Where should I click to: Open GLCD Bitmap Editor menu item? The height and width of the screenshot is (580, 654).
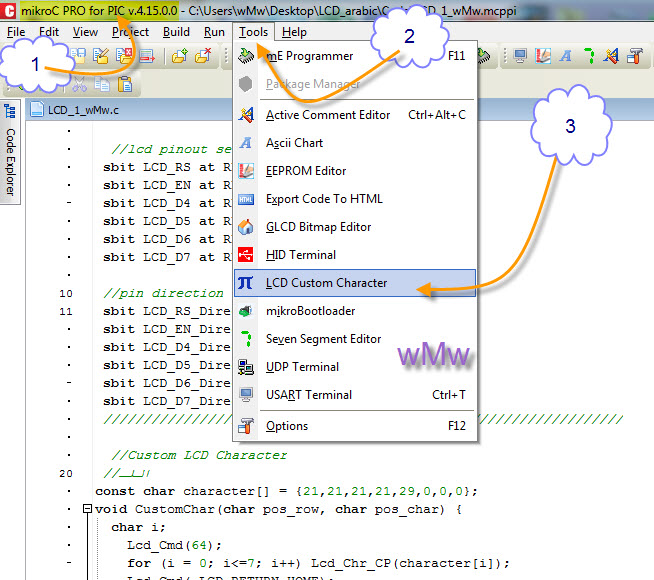pos(355,227)
